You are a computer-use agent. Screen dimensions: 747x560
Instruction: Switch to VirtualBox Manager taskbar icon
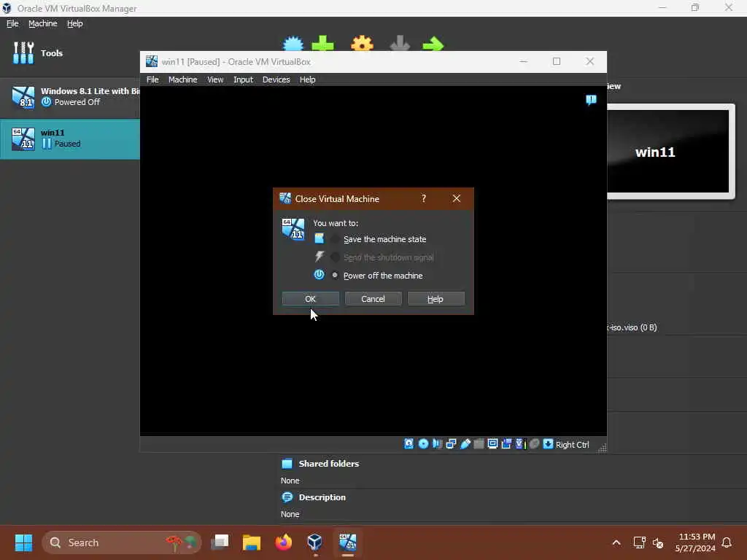(x=315, y=542)
